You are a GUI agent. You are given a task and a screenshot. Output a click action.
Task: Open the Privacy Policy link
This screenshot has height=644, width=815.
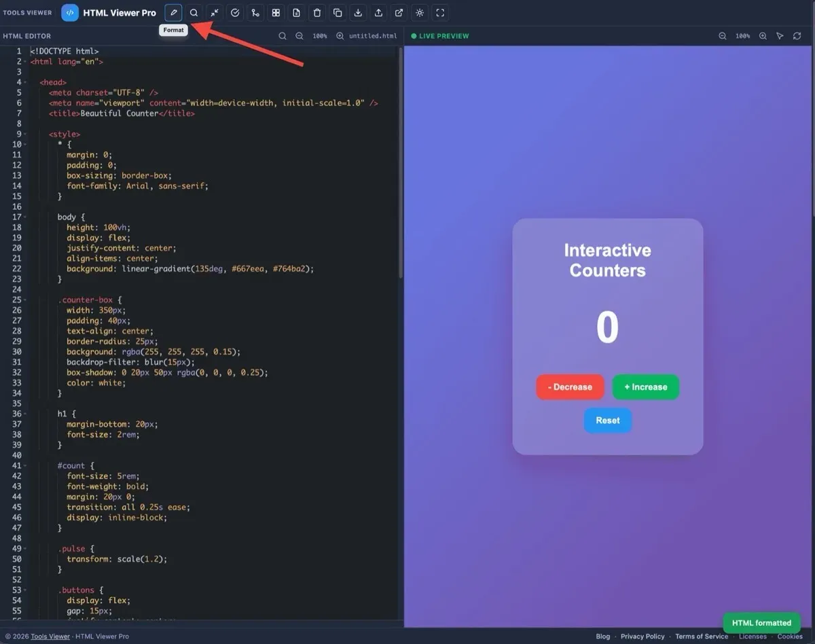[x=642, y=637]
